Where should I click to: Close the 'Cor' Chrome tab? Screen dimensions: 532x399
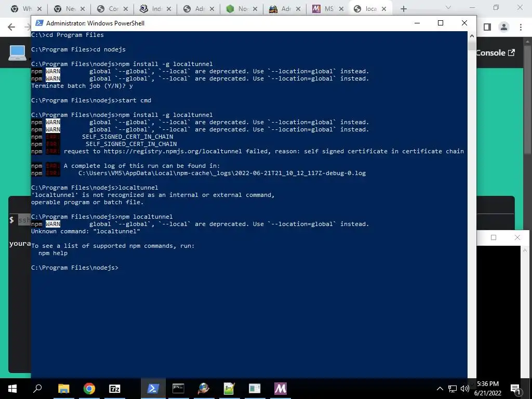(x=126, y=9)
